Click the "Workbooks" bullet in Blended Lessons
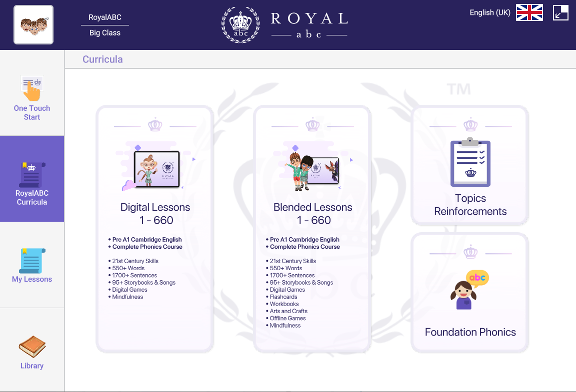The width and height of the screenshot is (576, 392). click(284, 304)
